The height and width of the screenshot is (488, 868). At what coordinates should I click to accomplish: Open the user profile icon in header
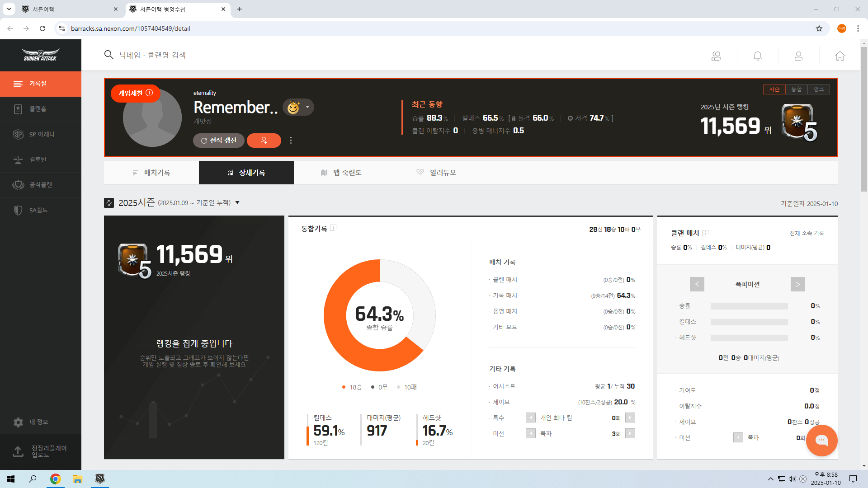(798, 56)
